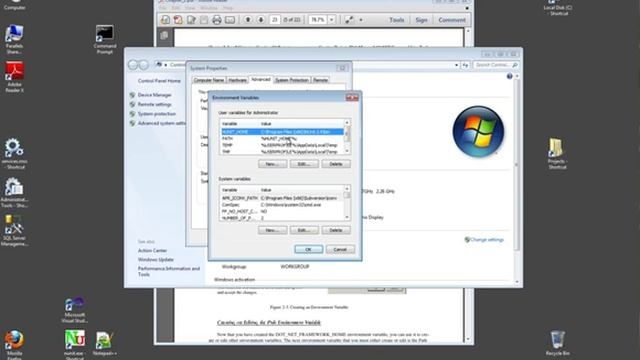Open the Sign pane in Adobe Reader
The height and width of the screenshot is (360, 640).
pos(421,20)
